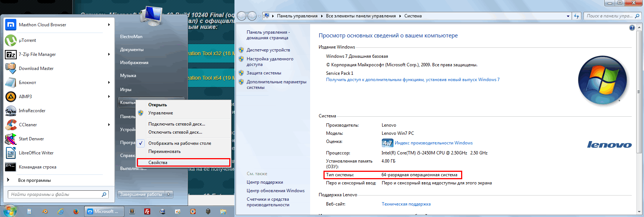Expand breadcrumb arrow before Система
This screenshot has height=217, width=644.
click(x=400, y=16)
